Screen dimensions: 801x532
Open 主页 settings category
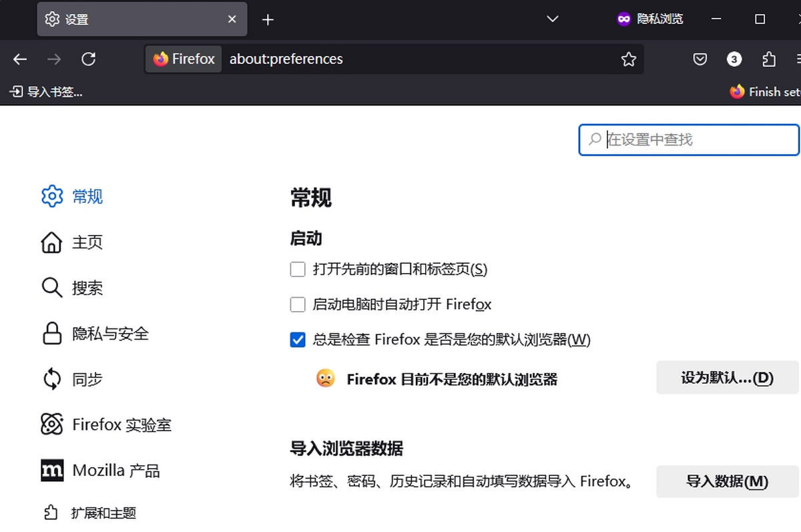(x=72, y=242)
